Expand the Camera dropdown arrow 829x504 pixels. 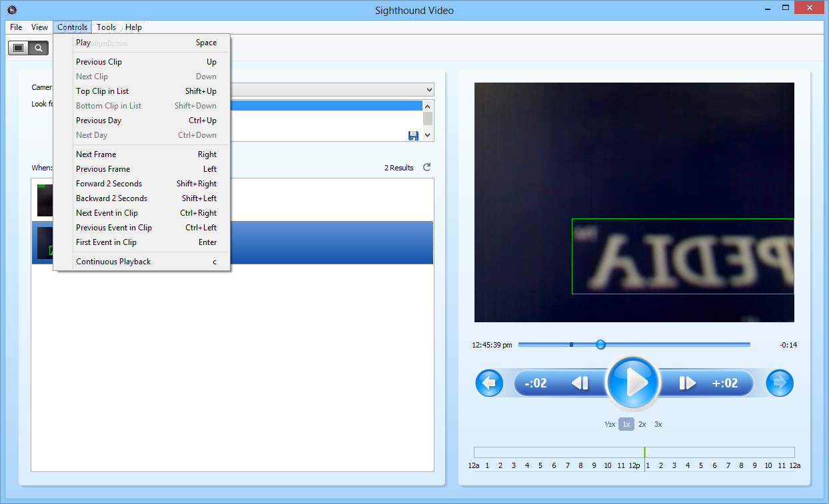(428, 89)
